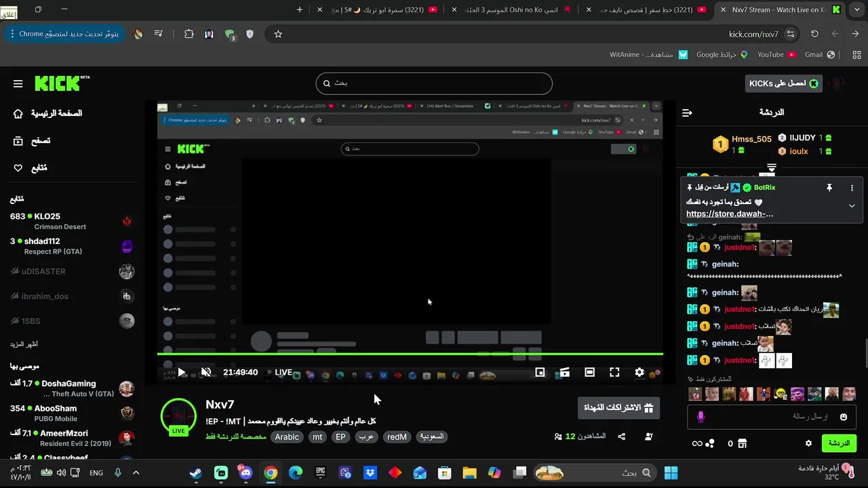
Task: Click the EP tag
Action: (x=340, y=437)
